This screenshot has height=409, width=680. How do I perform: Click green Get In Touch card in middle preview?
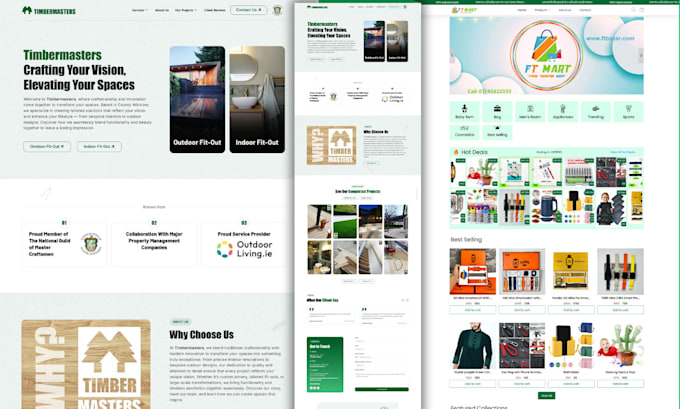[x=325, y=364]
